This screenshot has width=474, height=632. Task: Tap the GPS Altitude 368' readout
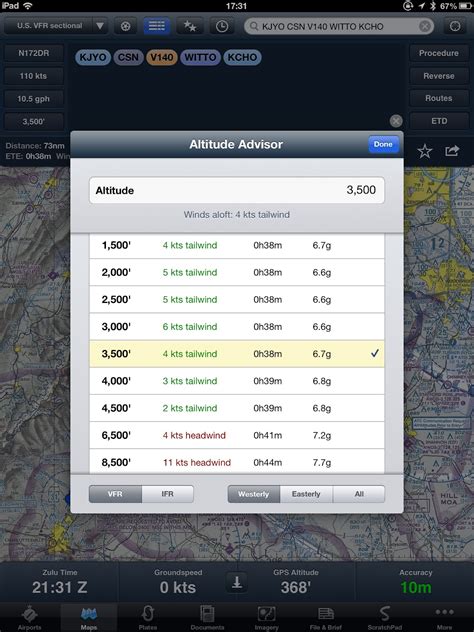[296, 582]
